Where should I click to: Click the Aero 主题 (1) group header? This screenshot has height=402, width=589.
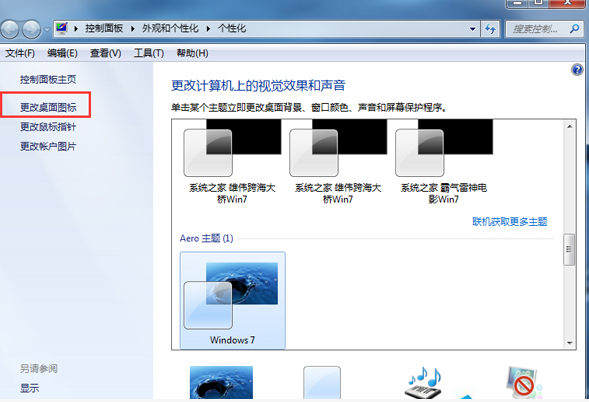[x=207, y=238]
